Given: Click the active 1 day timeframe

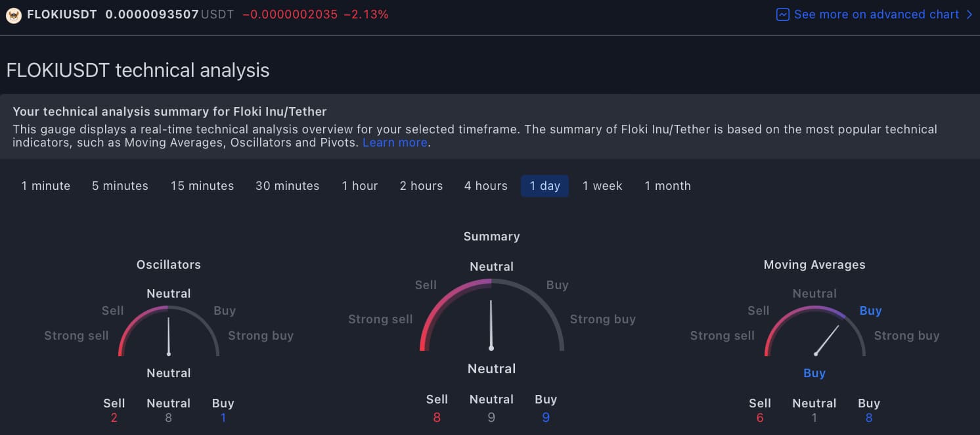Looking at the screenshot, I should point(545,186).
